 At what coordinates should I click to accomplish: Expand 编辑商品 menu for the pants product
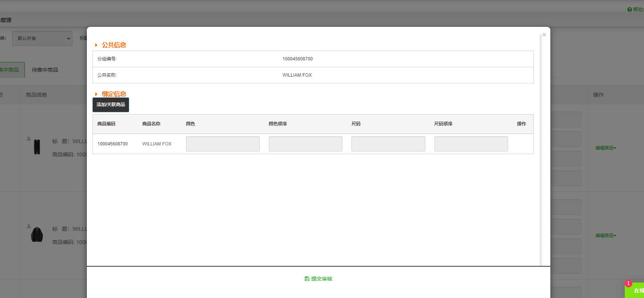click(x=605, y=148)
